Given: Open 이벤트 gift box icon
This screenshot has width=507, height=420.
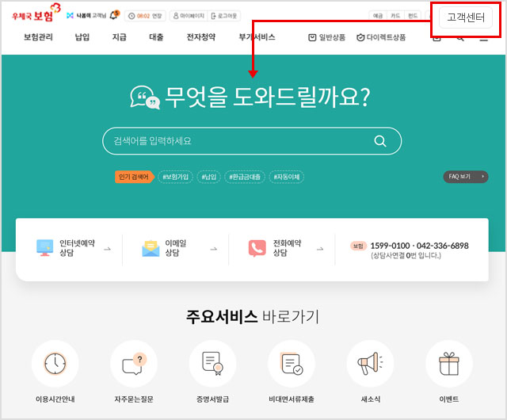Looking at the screenshot, I should pos(449,364).
